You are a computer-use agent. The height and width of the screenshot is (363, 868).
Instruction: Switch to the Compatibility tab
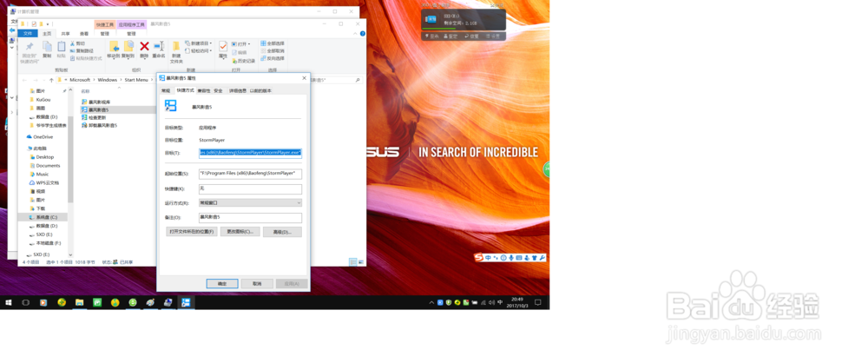click(204, 90)
